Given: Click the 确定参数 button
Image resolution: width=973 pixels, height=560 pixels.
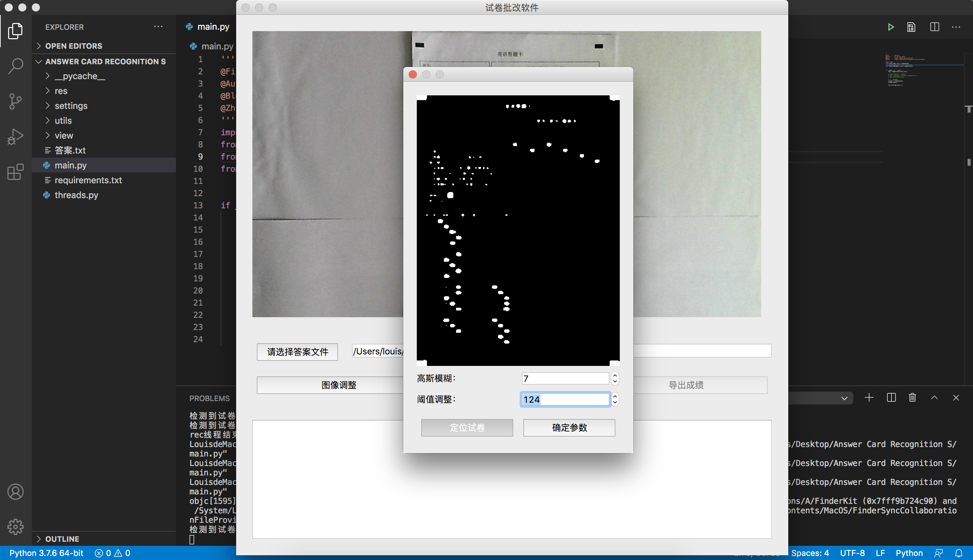Looking at the screenshot, I should pyautogui.click(x=569, y=428).
